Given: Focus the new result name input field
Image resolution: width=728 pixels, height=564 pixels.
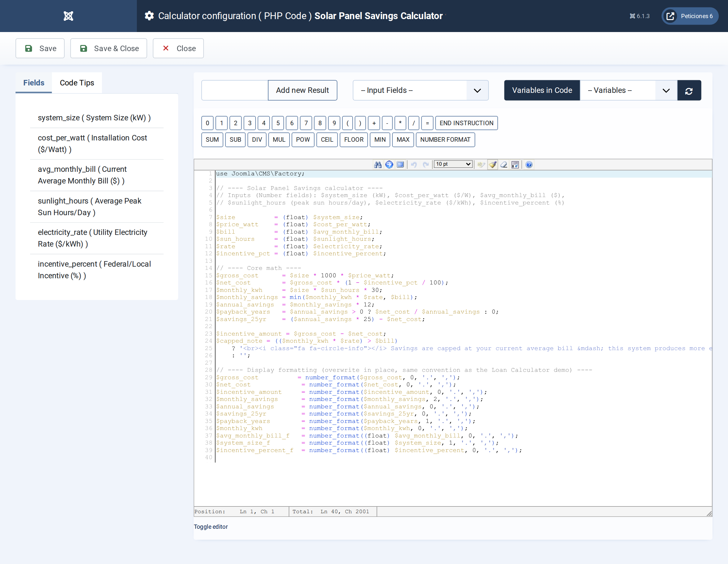Looking at the screenshot, I should point(235,90).
